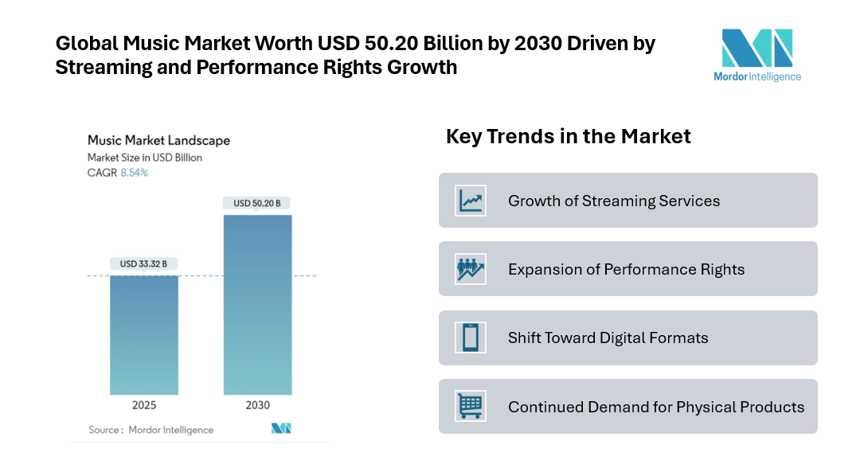Select the CAGR 8.54% value

tap(134, 172)
